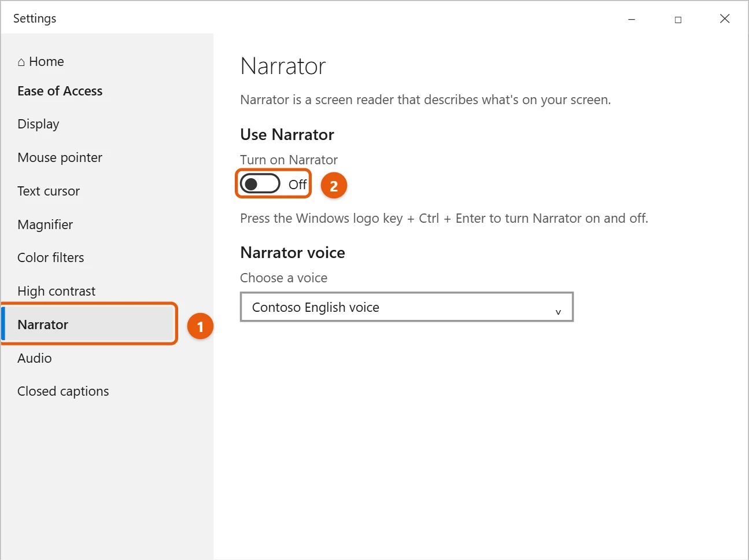
Task: Open Audio settings in the sidebar
Action: [35, 358]
